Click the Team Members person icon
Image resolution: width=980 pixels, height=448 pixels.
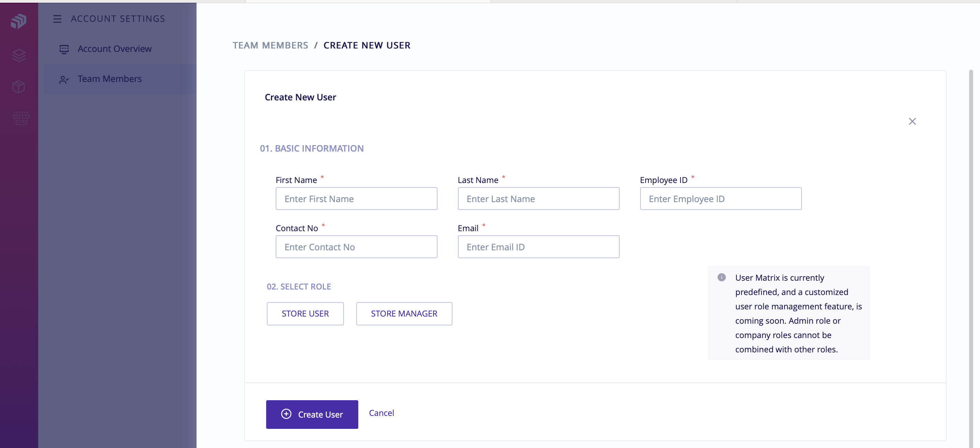[x=64, y=79]
